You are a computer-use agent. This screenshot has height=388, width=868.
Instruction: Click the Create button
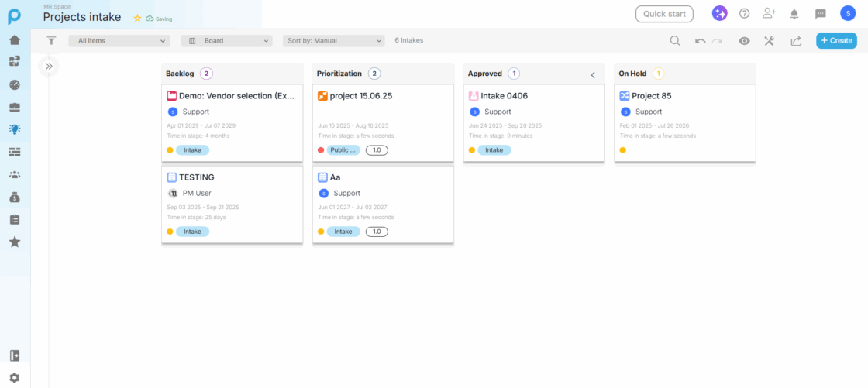point(836,41)
